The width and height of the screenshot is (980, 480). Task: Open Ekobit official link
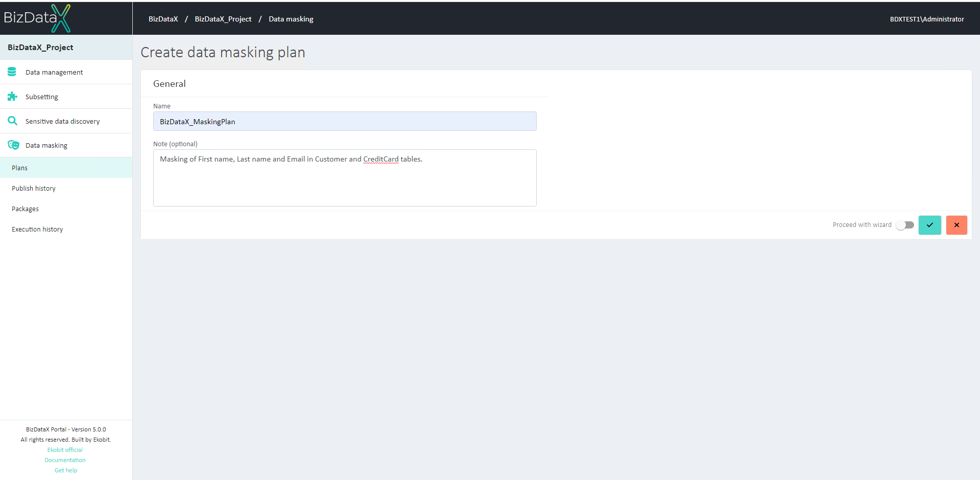pos(65,450)
